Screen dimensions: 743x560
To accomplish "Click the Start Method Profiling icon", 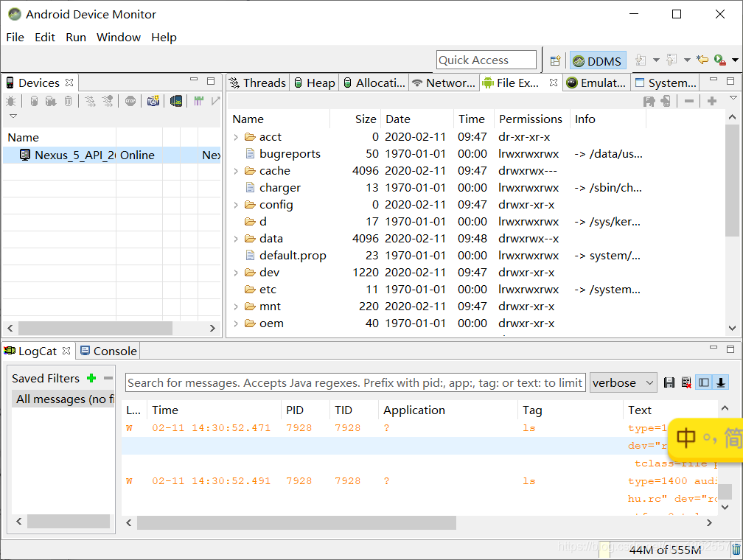I will click(108, 101).
